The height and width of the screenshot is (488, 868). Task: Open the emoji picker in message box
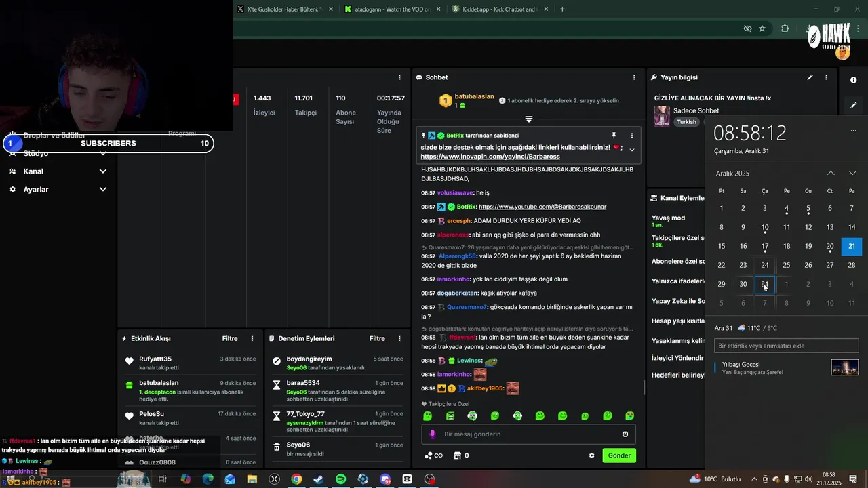625,434
